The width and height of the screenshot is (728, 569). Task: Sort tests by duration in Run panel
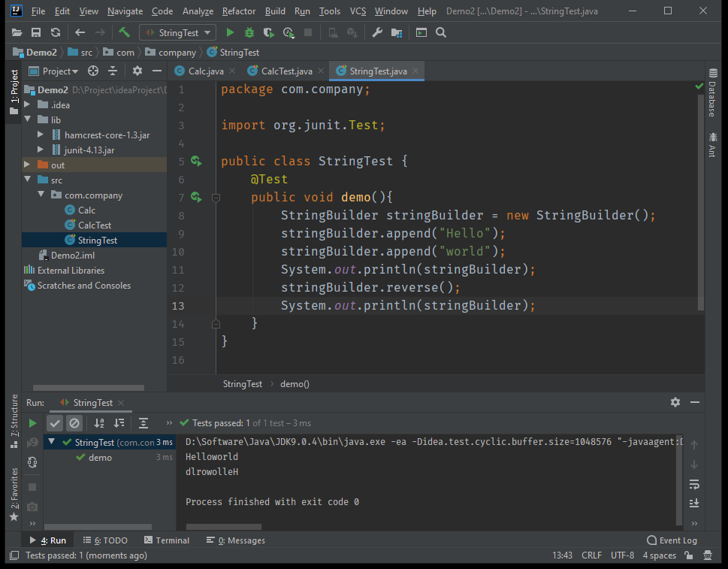119,423
